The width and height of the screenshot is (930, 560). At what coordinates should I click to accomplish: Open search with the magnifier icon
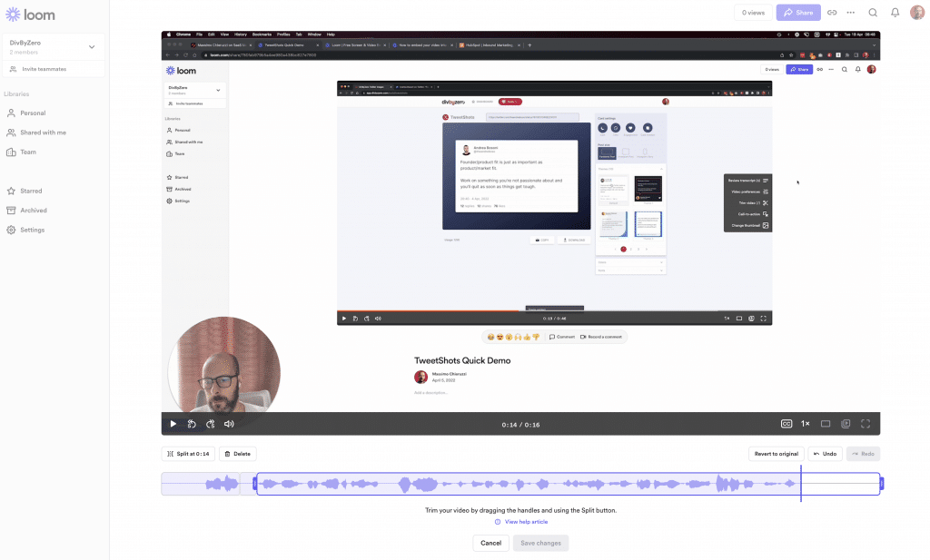pos(873,13)
